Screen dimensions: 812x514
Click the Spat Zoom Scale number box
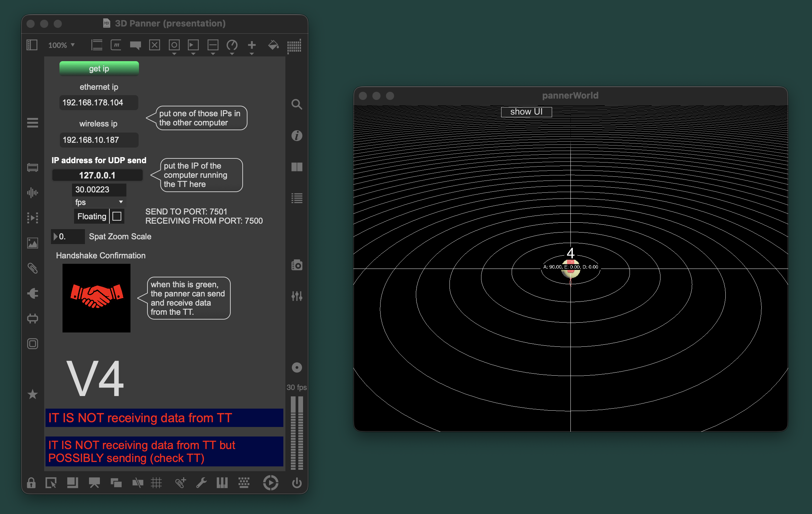point(68,236)
